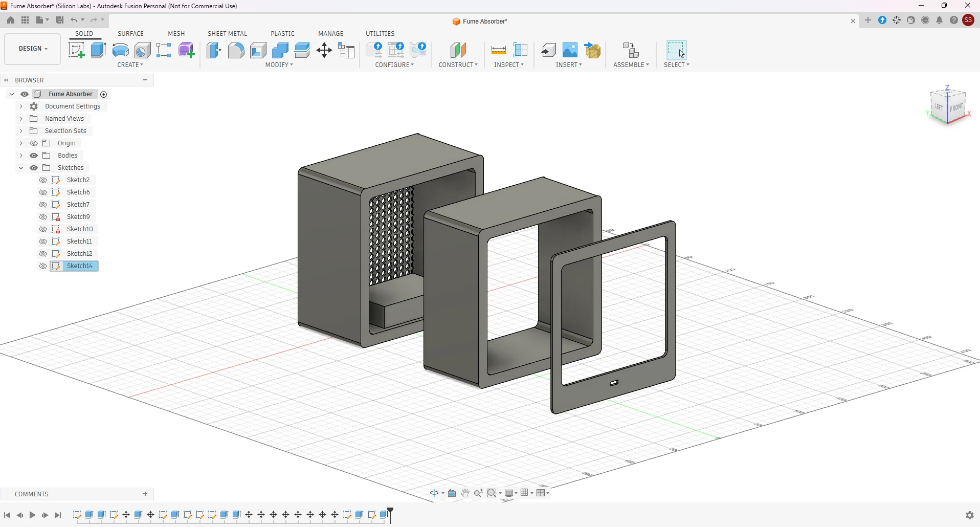980x527 pixels.
Task: Add a comment with plus button
Action: point(146,495)
